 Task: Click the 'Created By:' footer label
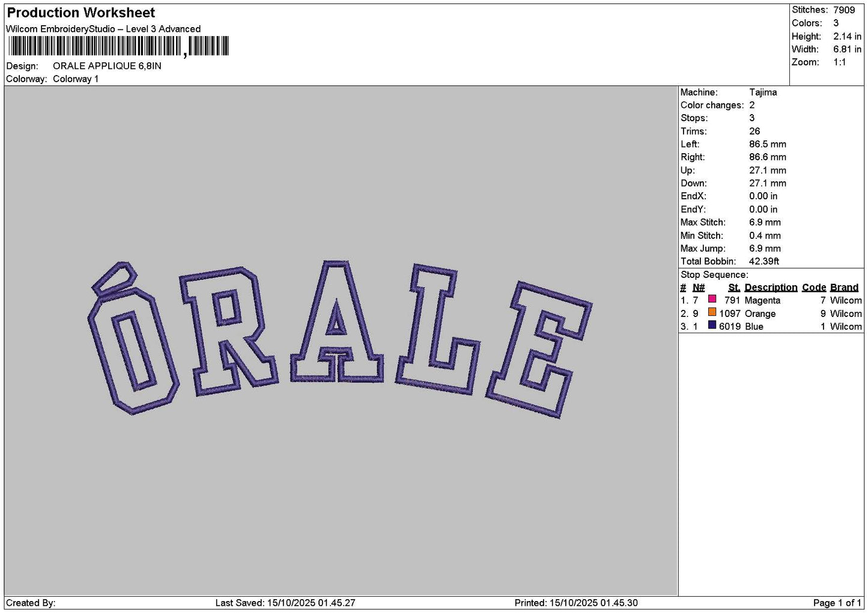31,603
